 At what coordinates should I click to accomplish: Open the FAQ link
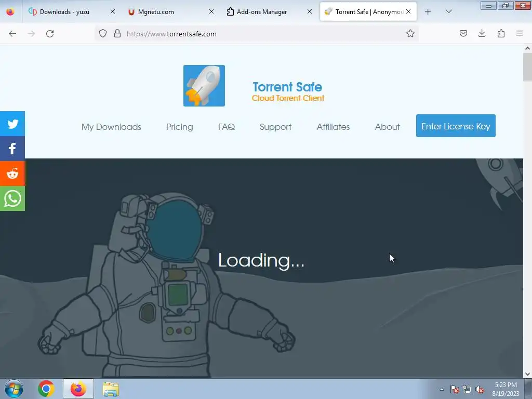[x=227, y=127]
